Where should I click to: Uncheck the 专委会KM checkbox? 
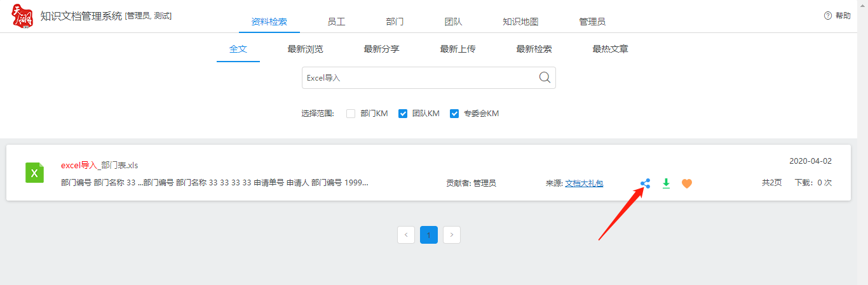(454, 114)
